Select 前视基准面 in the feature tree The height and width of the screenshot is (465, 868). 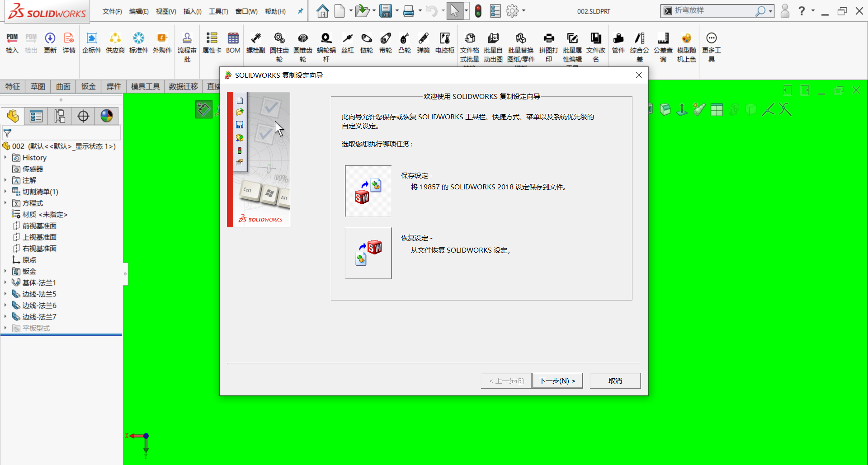click(x=34, y=225)
